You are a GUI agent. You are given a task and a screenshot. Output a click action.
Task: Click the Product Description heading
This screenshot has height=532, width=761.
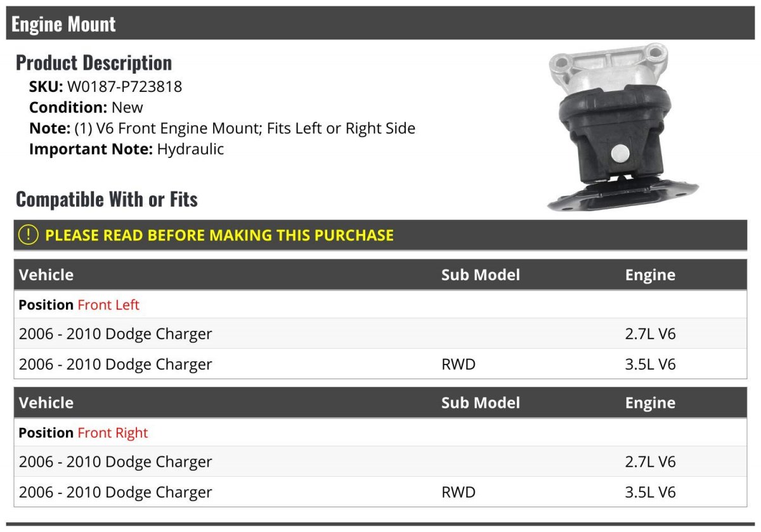(x=94, y=63)
